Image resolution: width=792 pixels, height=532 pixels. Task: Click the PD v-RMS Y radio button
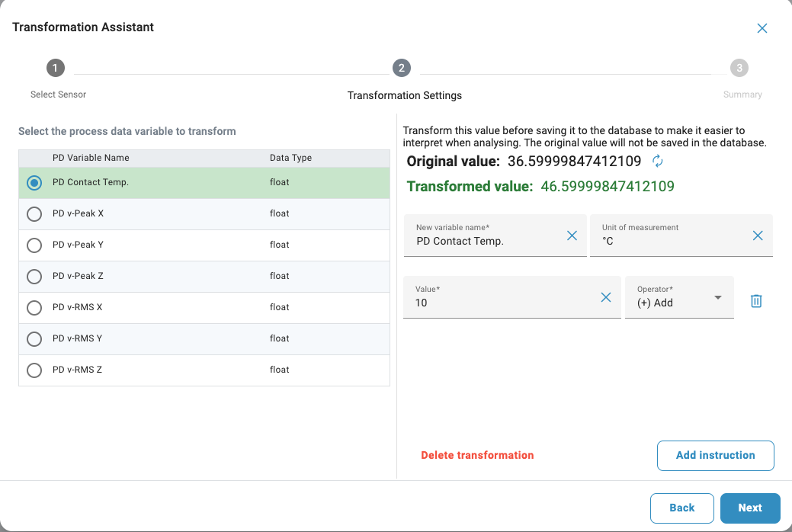pyautogui.click(x=34, y=339)
